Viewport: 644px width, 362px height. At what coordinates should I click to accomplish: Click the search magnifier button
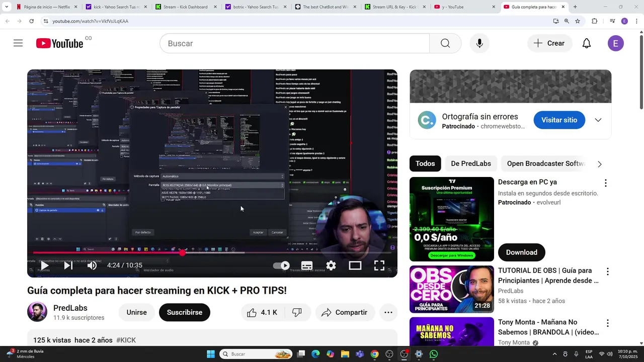coord(445,43)
